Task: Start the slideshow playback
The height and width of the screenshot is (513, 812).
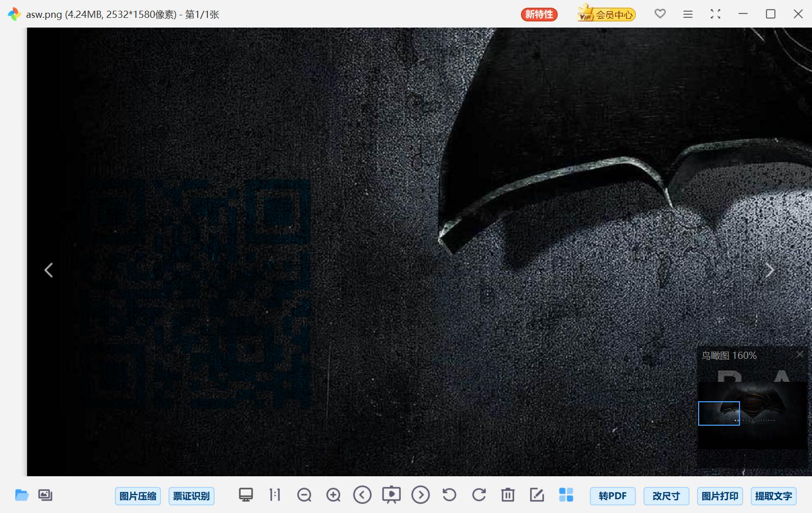Action: point(392,495)
